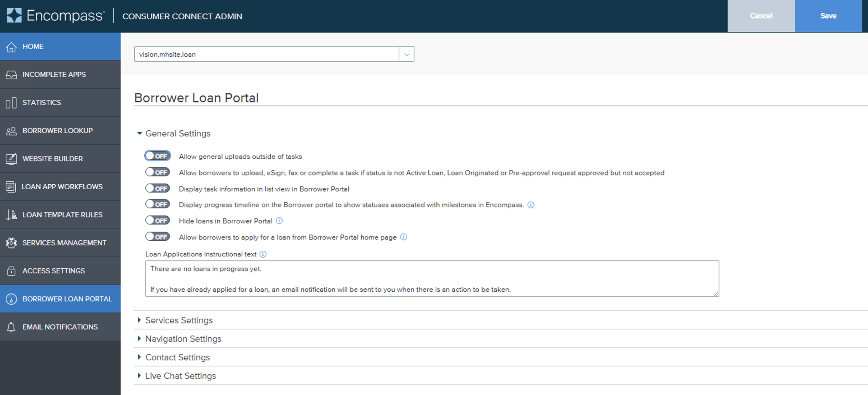Open the vision.mhsite.loan site dropdown

coord(406,54)
